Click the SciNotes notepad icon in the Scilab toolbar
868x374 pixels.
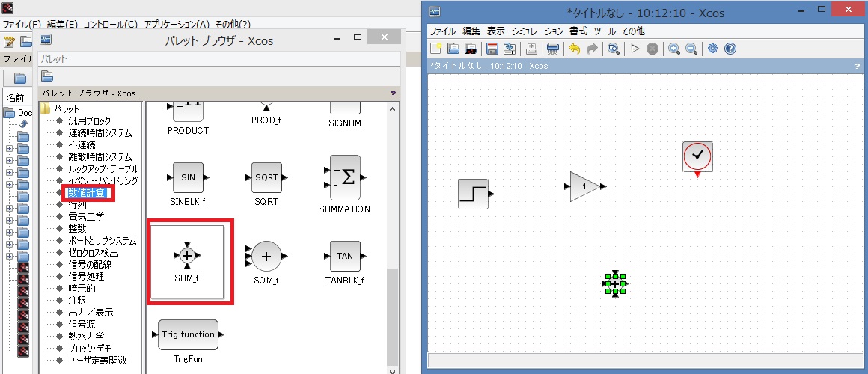point(10,42)
